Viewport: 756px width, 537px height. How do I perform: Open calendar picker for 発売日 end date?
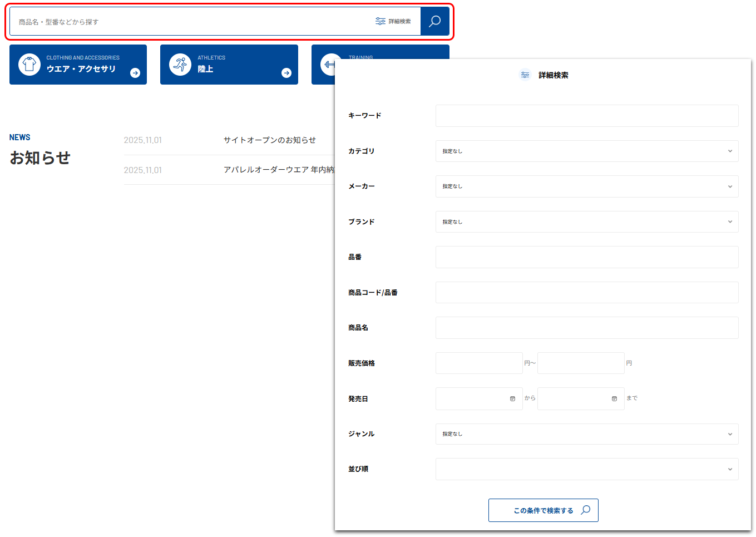pyautogui.click(x=614, y=399)
